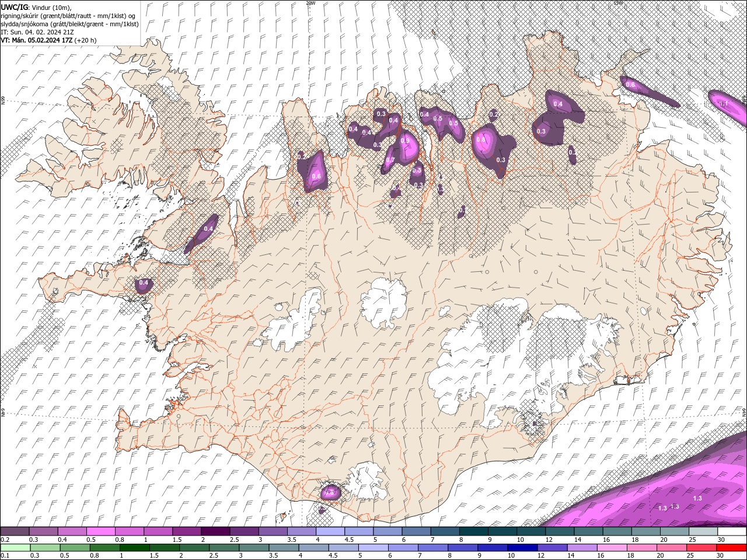Click the '0.2' label in the upper scale
The image size is (747, 560).
[x=5, y=540]
